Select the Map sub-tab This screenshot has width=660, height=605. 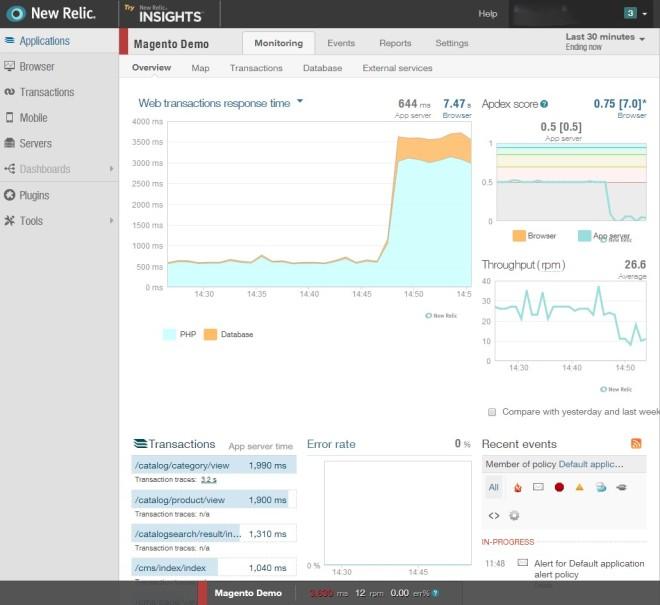coord(200,68)
